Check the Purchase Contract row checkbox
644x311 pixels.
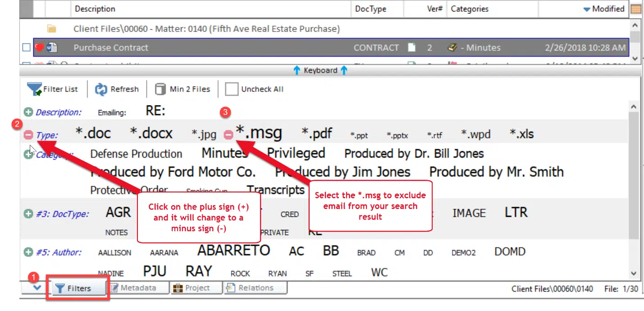tap(27, 47)
